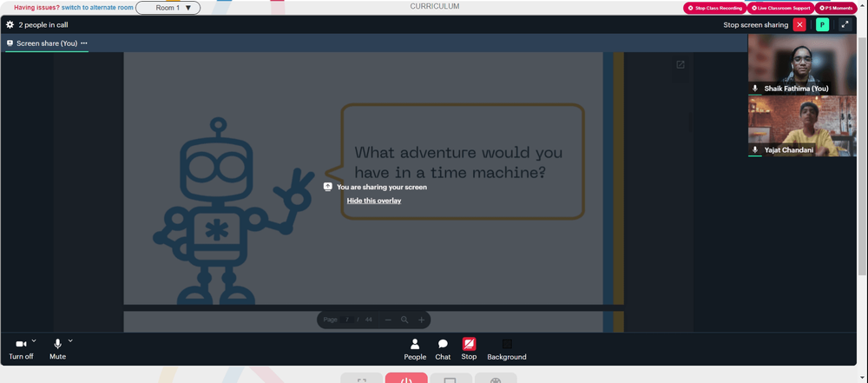The image size is (868, 383).
Task: Open the Room 1 dropdown
Action: point(168,8)
